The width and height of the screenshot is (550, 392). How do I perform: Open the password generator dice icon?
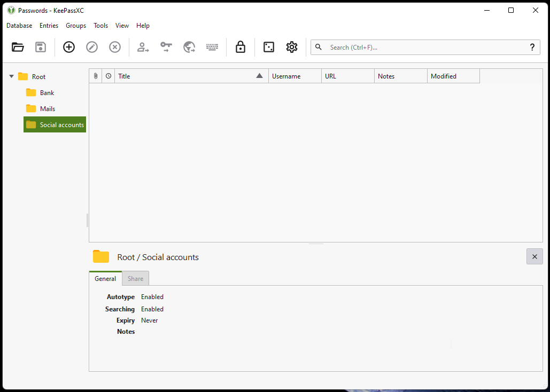(x=269, y=47)
